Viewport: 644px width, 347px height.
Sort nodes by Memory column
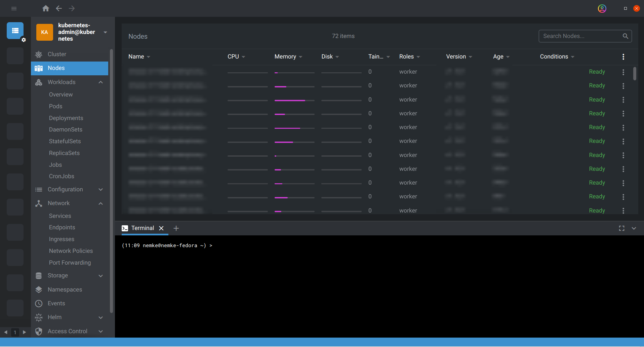pos(285,56)
